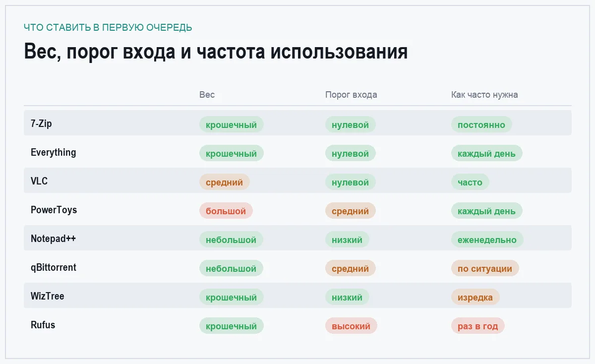Viewport: 595px width, 364px height.
Task: Click 'средний' badge in PowerToys row
Action: [x=351, y=211]
